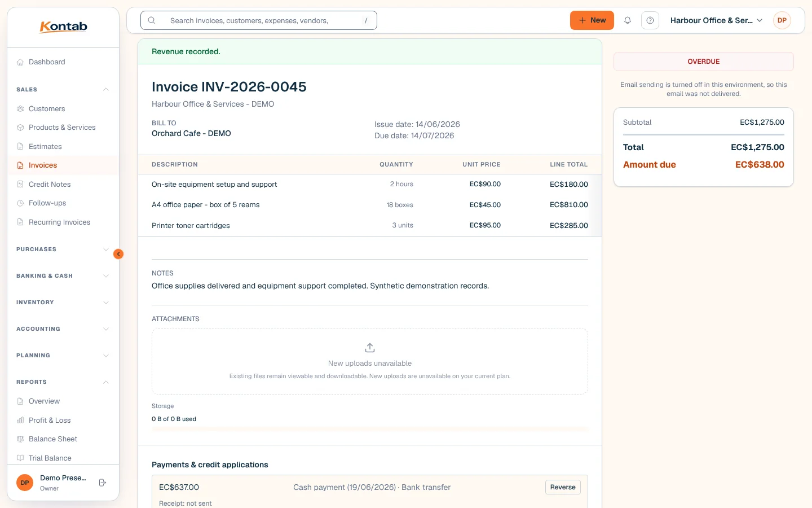Open the help question mark icon
Screen dimensions: 812x508
650,20
